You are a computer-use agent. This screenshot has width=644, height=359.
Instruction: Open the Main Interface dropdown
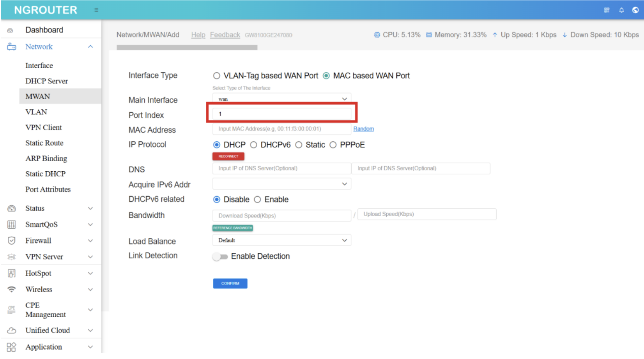pos(281,99)
